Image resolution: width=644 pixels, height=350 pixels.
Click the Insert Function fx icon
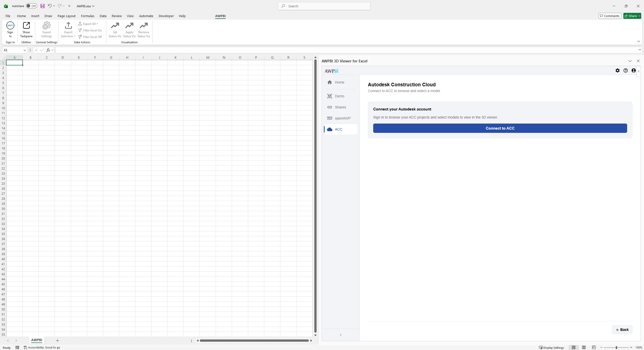(48, 50)
